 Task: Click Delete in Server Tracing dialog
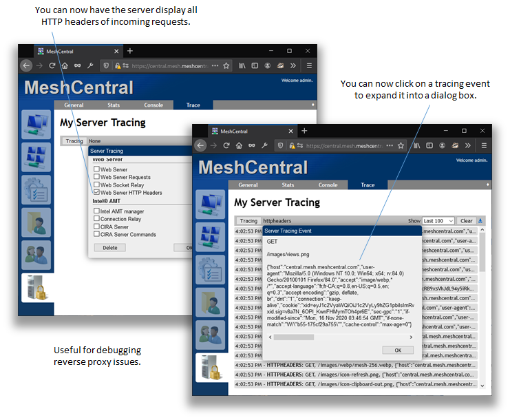110,248
